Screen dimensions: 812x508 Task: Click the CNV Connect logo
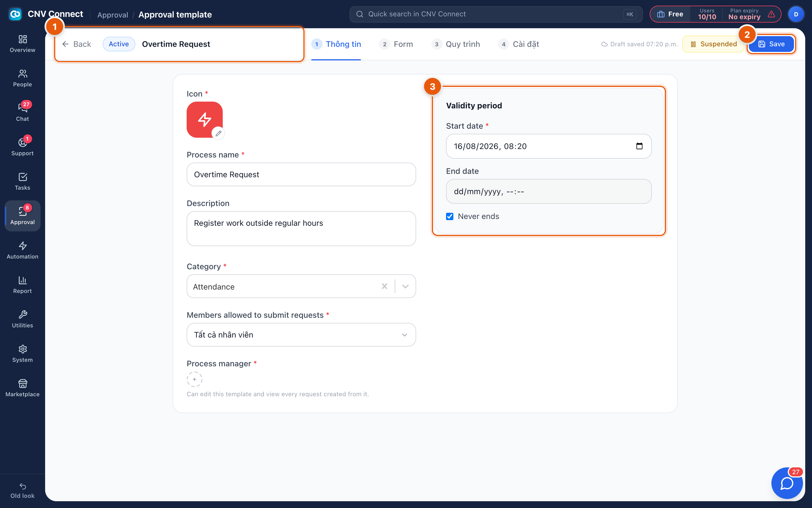coord(15,14)
